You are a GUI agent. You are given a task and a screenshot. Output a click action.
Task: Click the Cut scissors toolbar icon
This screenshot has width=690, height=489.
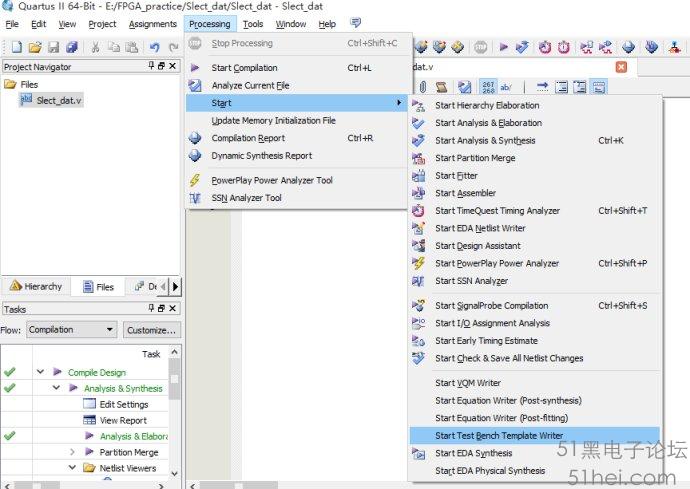click(95, 47)
